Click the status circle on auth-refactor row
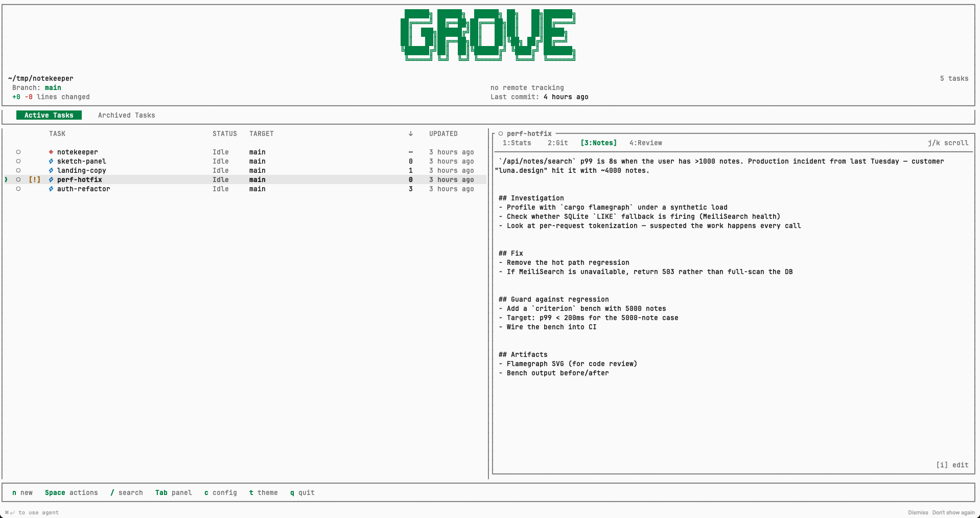The image size is (980, 518). pos(18,189)
